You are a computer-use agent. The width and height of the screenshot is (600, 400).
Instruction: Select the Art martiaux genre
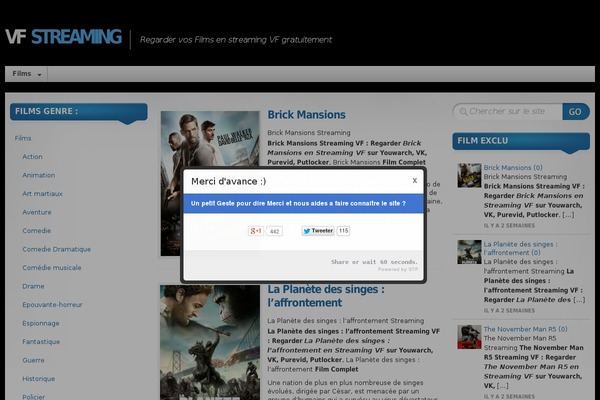(x=42, y=194)
